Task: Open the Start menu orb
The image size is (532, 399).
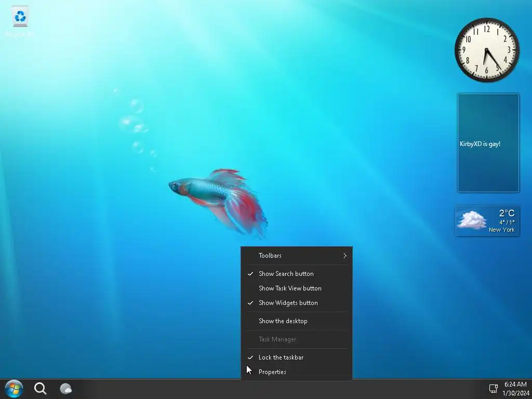Action: click(14, 389)
